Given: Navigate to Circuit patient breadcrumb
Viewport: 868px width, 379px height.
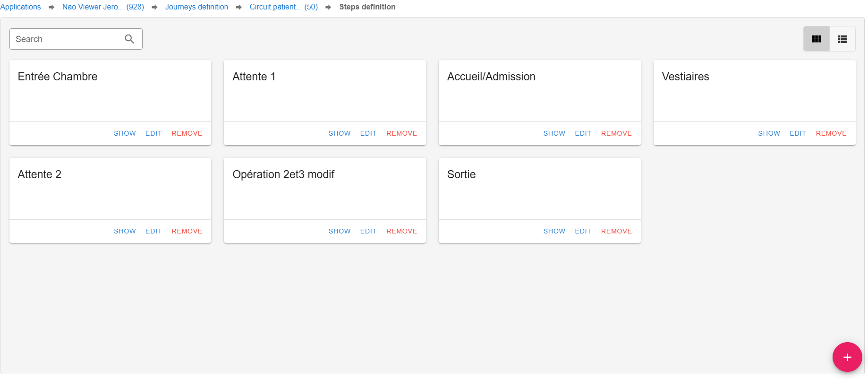Looking at the screenshot, I should (283, 7).
